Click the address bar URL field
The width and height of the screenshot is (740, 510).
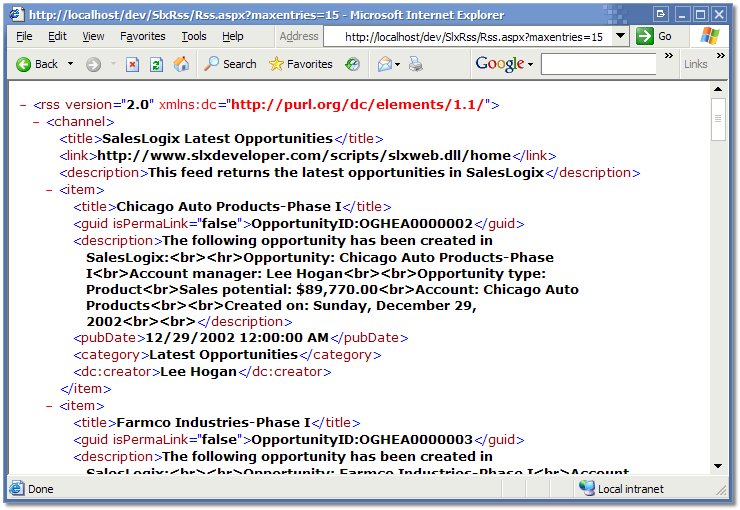469,36
